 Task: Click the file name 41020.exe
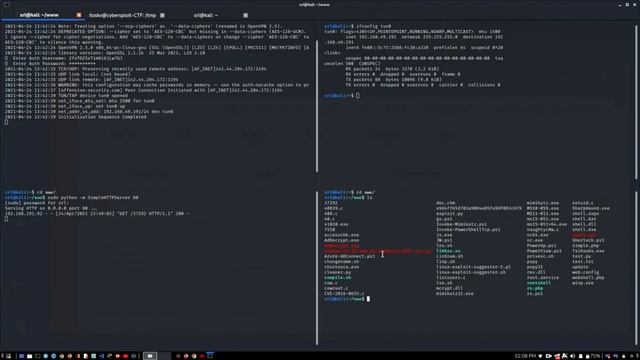(x=336, y=224)
